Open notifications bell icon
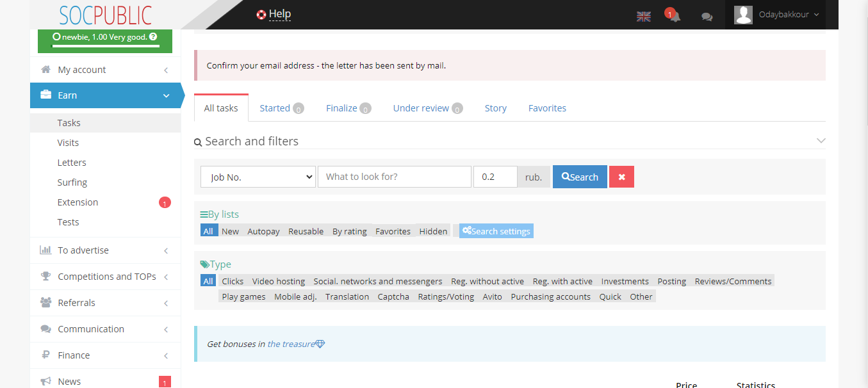The image size is (868, 388). [x=673, y=16]
